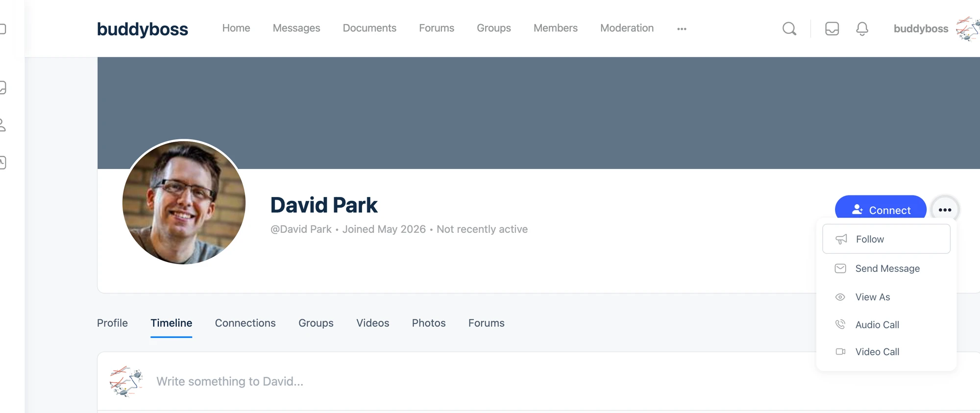This screenshot has width=980, height=413.
Task: Click the avatar beside the post box
Action: tap(126, 381)
